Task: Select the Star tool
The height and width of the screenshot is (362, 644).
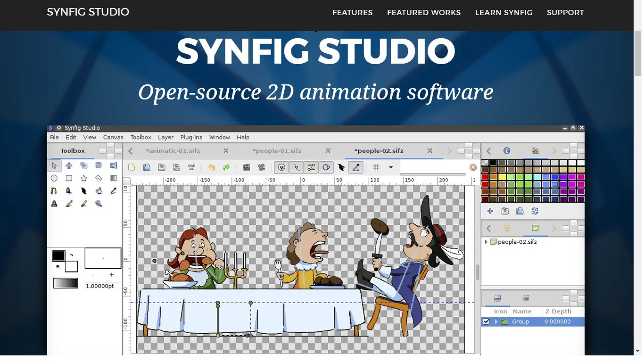Action: click(x=84, y=178)
